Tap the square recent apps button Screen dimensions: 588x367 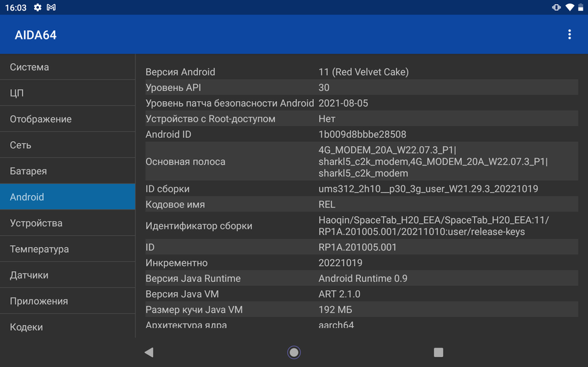(x=438, y=352)
